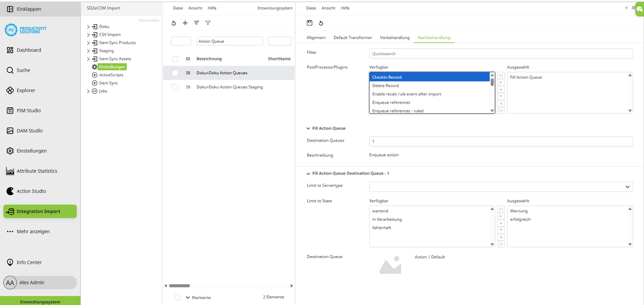Screen dimensions: 644x305
Task: Open the detail panel Datei menu
Action: point(311,8)
